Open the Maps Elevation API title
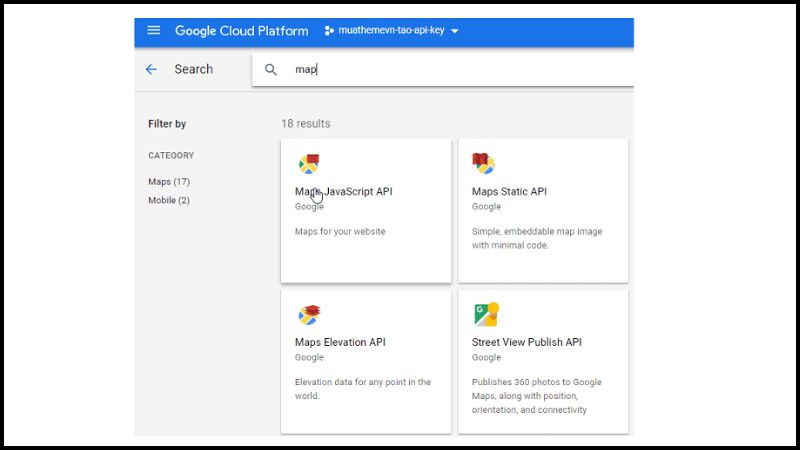The height and width of the screenshot is (450, 800). coord(340,342)
